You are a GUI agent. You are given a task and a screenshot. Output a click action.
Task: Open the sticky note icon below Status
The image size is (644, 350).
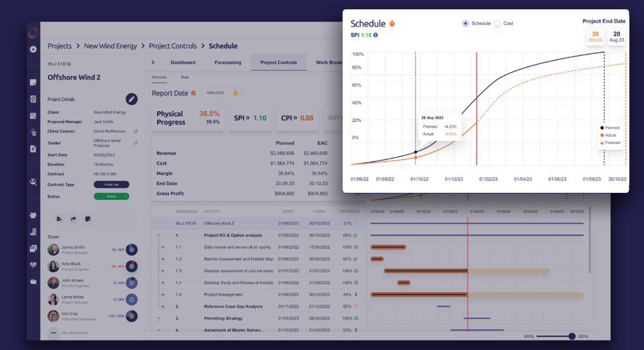click(x=88, y=219)
